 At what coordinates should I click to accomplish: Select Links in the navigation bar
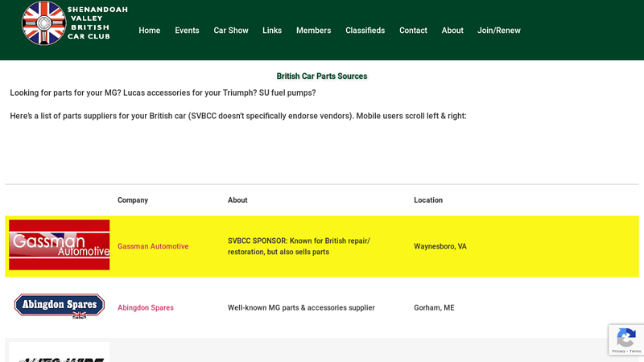pyautogui.click(x=272, y=31)
